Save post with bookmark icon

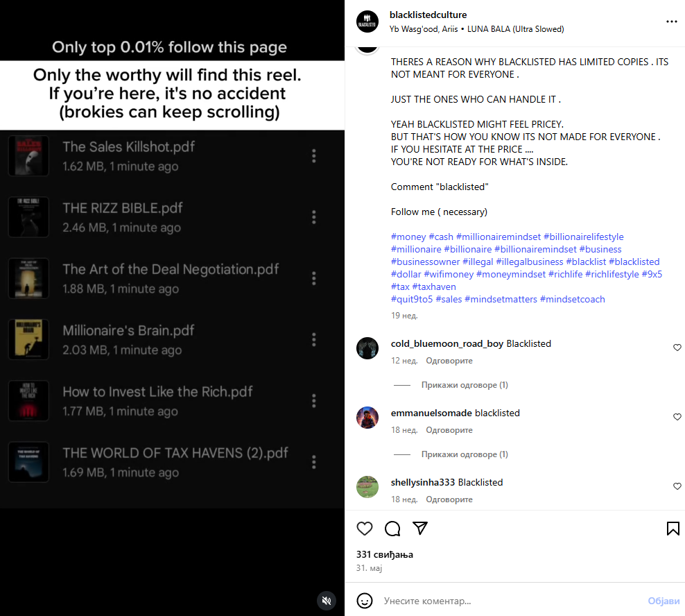[x=673, y=529]
